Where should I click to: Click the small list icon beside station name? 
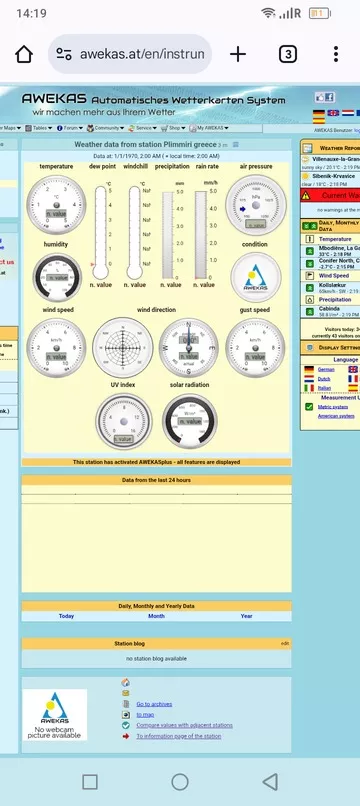[236, 144]
